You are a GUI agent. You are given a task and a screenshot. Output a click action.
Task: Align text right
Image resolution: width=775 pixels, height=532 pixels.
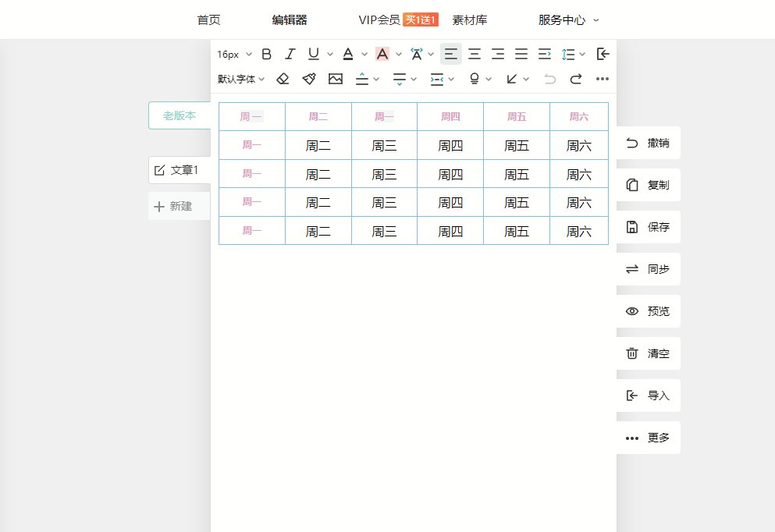pyautogui.click(x=498, y=54)
